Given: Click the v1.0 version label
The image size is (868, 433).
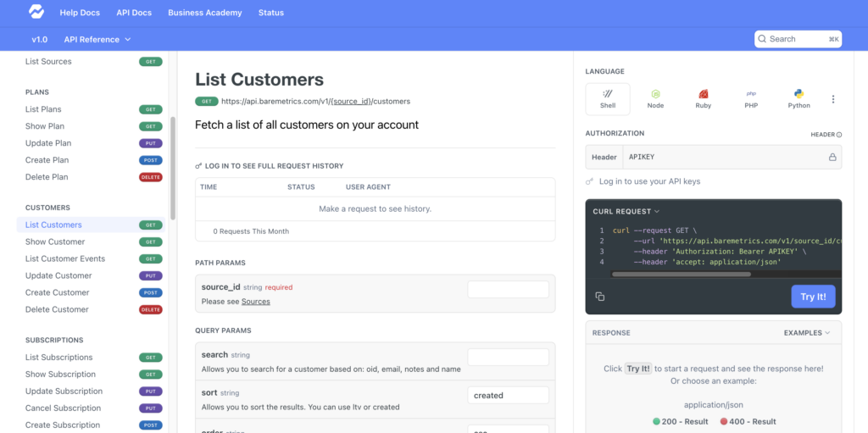Looking at the screenshot, I should (x=39, y=39).
